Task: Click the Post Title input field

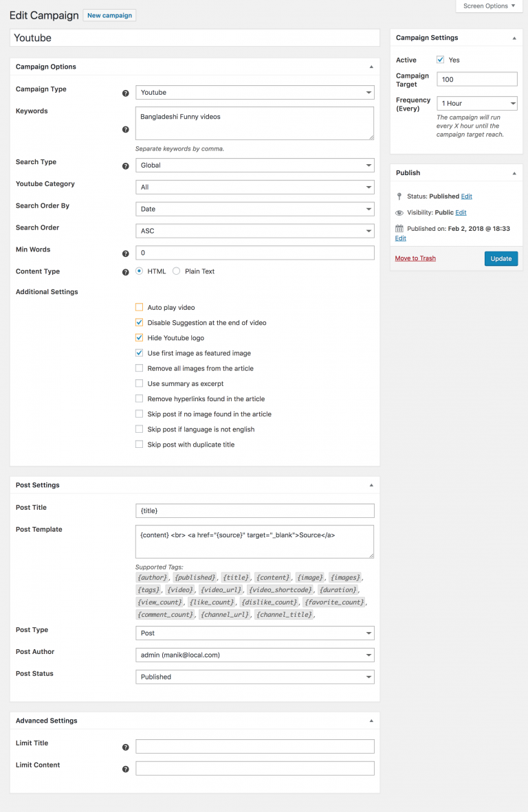Action: coord(255,510)
